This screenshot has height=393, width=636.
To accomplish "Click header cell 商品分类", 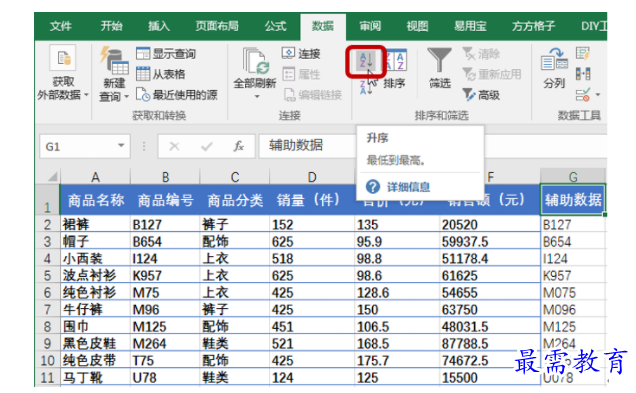I will (235, 200).
